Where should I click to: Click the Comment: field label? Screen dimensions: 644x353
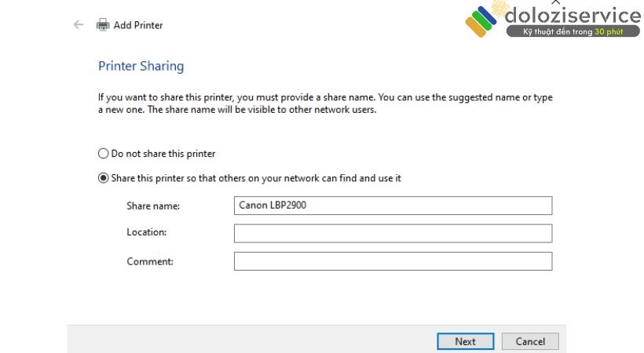point(150,261)
